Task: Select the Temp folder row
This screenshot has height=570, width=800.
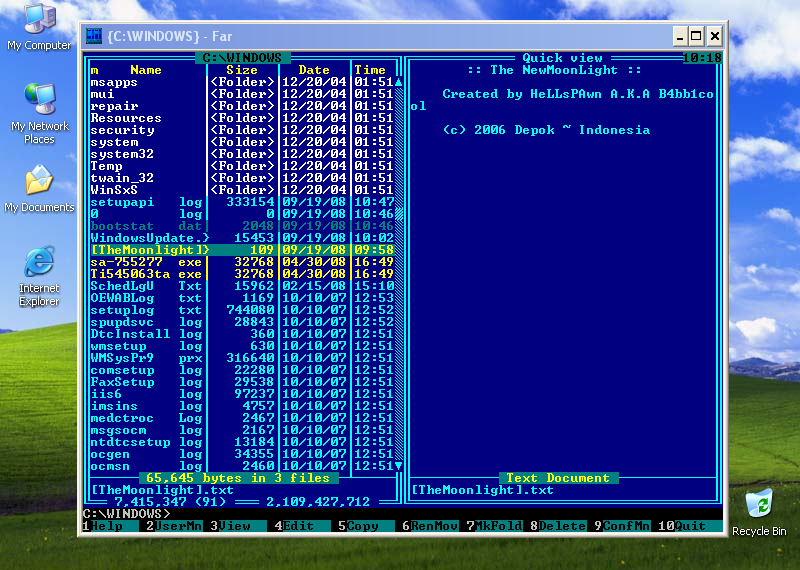Action: [x=242, y=166]
